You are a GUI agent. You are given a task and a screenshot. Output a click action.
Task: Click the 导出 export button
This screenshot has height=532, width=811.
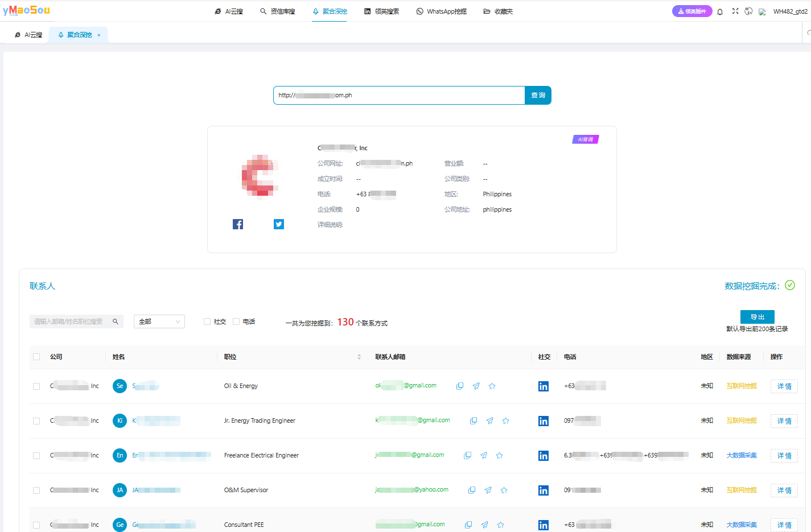coord(757,317)
